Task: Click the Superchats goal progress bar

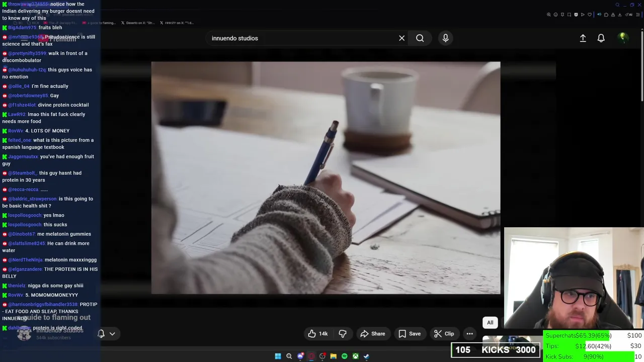Action: (594, 335)
